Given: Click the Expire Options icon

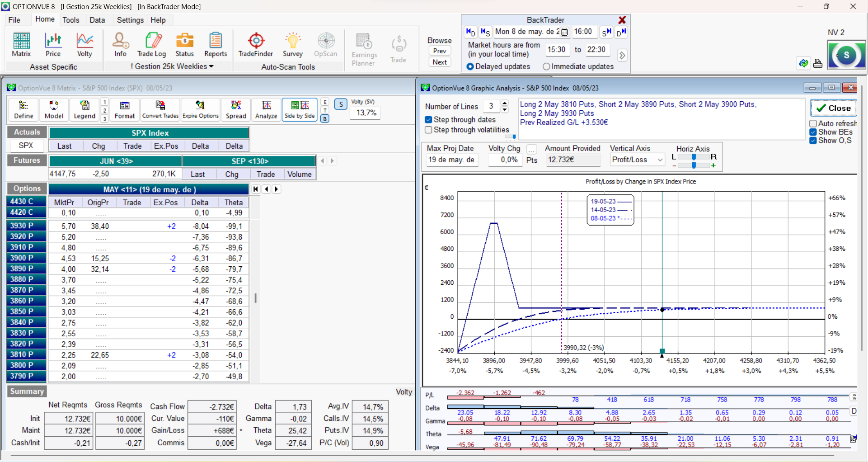Looking at the screenshot, I should [x=200, y=109].
